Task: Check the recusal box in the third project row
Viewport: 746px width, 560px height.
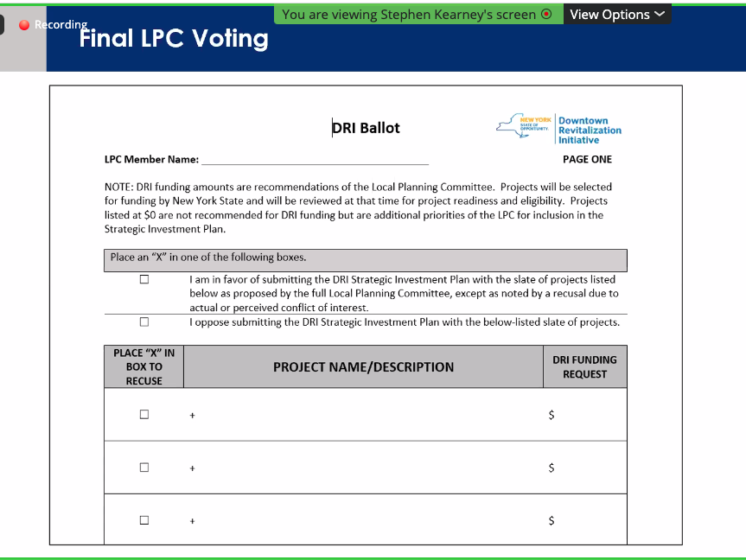Action: tap(143, 520)
